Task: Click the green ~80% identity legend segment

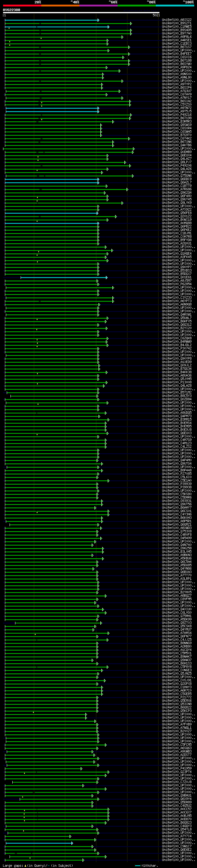Action: click(137, 6)
